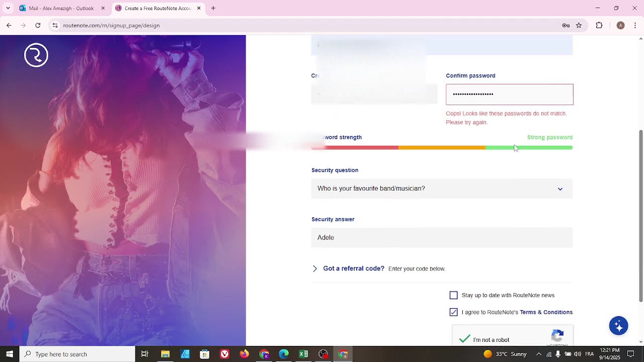Open the Chrome profile avatar
Image resolution: width=644 pixels, height=362 pixels.
(620, 25)
